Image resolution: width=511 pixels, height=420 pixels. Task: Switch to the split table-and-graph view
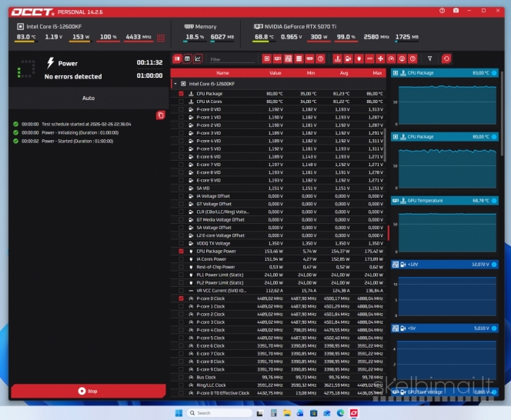pyautogui.click(x=177, y=59)
